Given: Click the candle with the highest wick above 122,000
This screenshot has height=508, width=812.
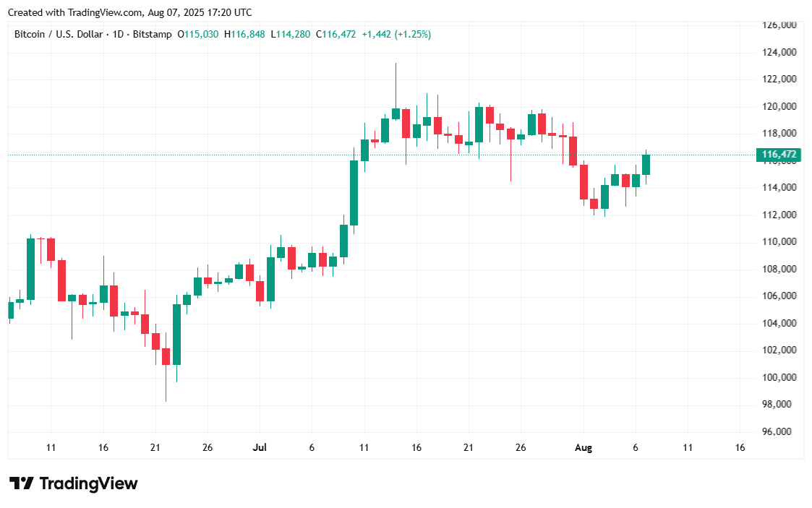Looking at the screenshot, I should [396, 113].
